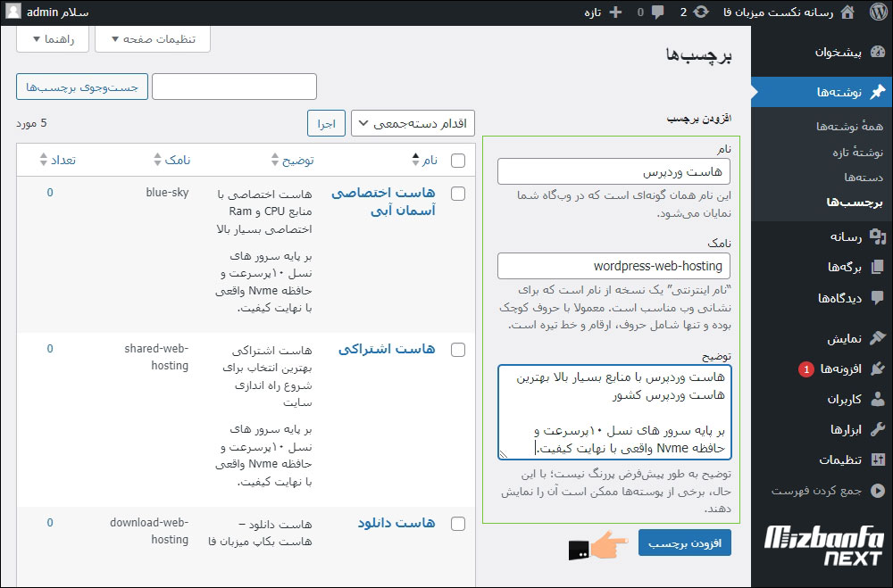Open the هاست دانلود tag link
This screenshot has height=588, width=893.
pyautogui.click(x=396, y=523)
